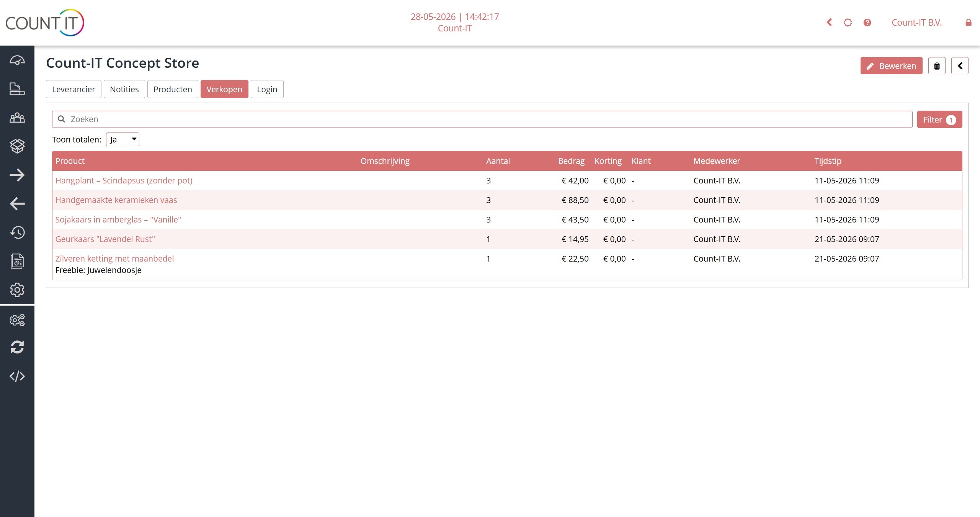Select the Verkopen tab
Image resolution: width=980 pixels, height=517 pixels.
coord(224,89)
